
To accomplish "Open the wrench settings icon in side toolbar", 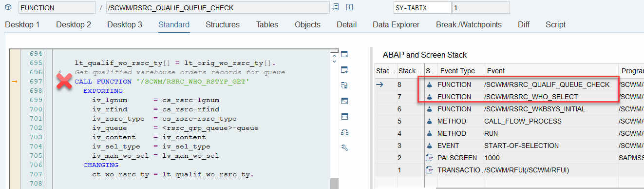I will pyautogui.click(x=344, y=147).
